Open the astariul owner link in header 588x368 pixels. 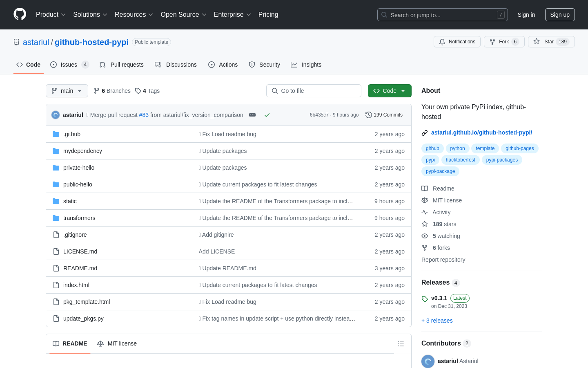(x=36, y=42)
